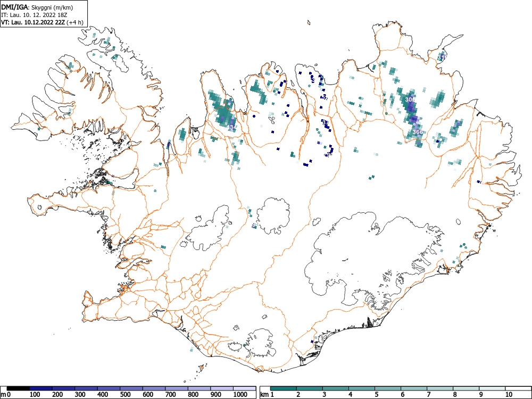Click the '300' label on metre scale
The image size is (532, 399).
coord(80,395)
